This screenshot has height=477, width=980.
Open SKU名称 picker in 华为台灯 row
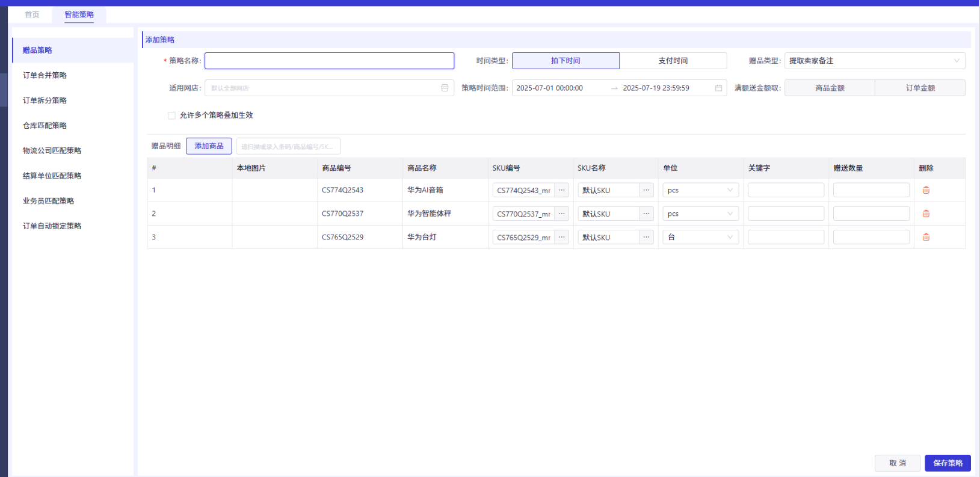(x=646, y=237)
